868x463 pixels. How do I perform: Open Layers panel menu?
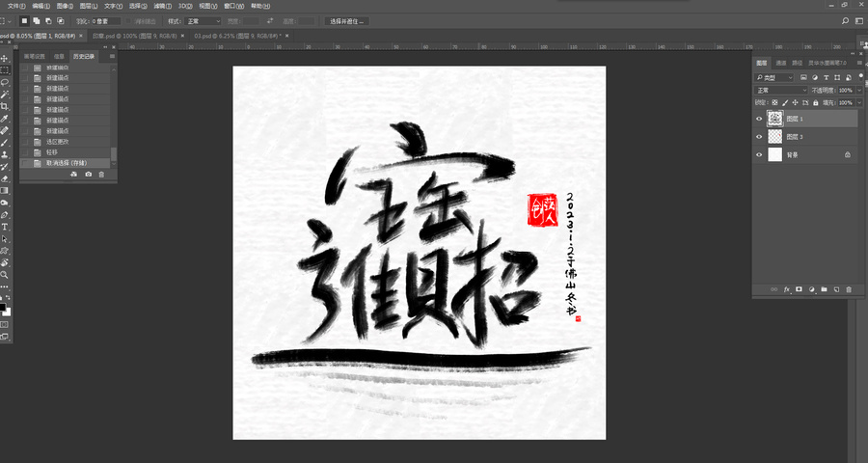tap(859, 63)
